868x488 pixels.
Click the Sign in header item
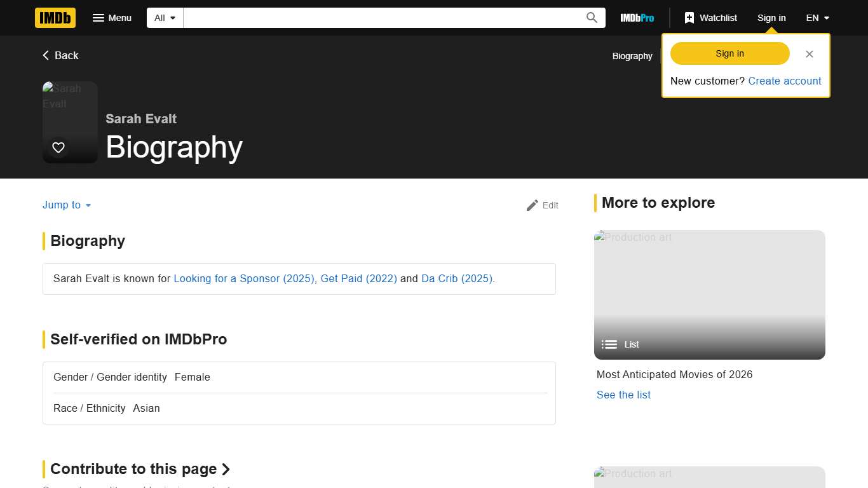(771, 18)
